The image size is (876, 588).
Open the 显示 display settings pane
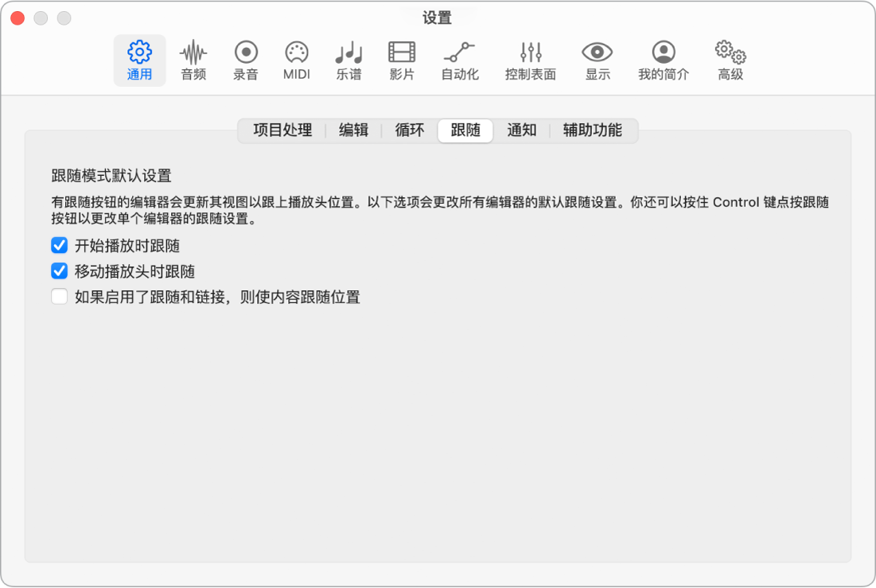598,60
